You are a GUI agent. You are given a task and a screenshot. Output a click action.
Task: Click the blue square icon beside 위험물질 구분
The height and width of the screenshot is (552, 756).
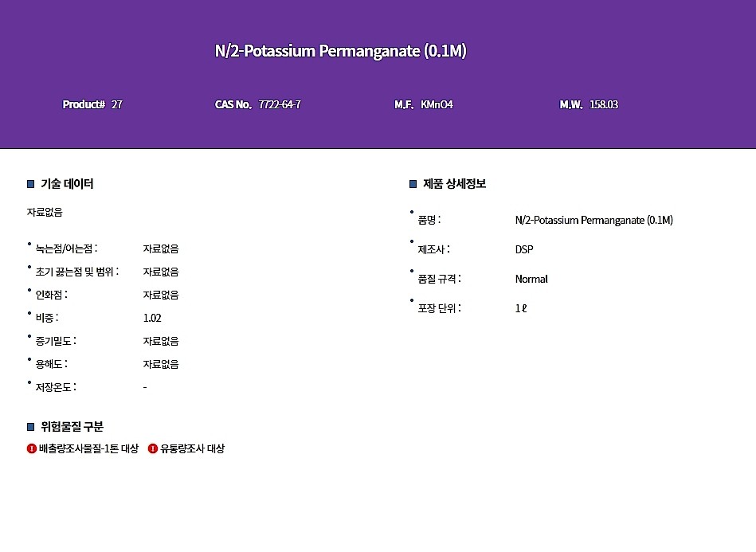click(31, 427)
